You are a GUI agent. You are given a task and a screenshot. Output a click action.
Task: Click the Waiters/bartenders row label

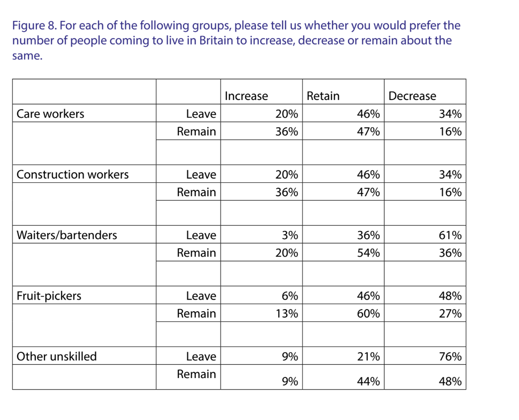(67, 235)
